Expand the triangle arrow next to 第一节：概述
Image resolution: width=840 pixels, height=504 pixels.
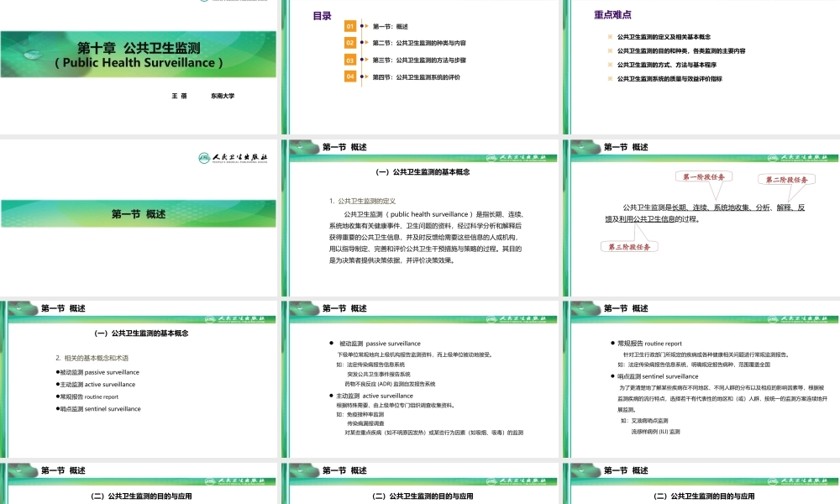click(x=366, y=26)
